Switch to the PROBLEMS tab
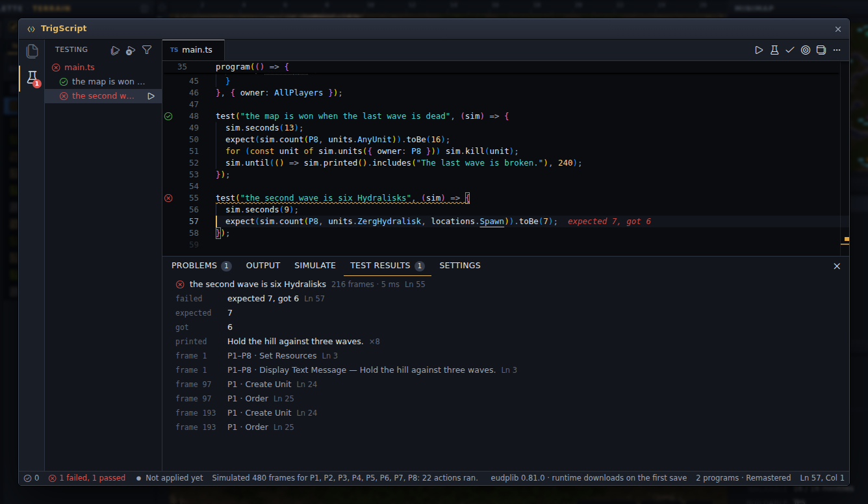Viewport: 868px width, 504px height. tap(201, 266)
